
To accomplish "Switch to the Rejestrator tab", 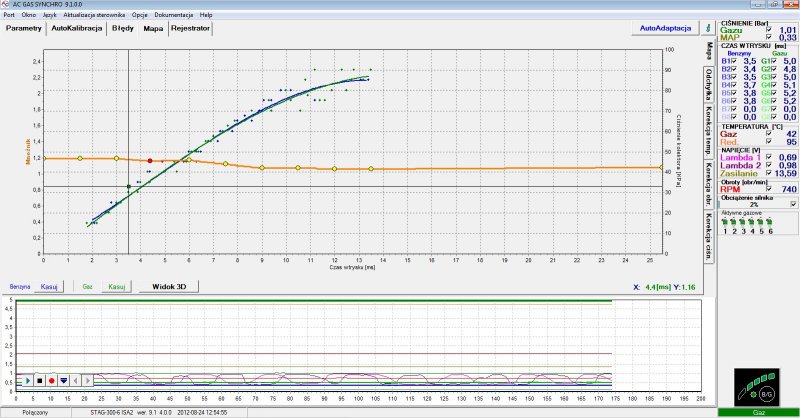I will point(190,28).
